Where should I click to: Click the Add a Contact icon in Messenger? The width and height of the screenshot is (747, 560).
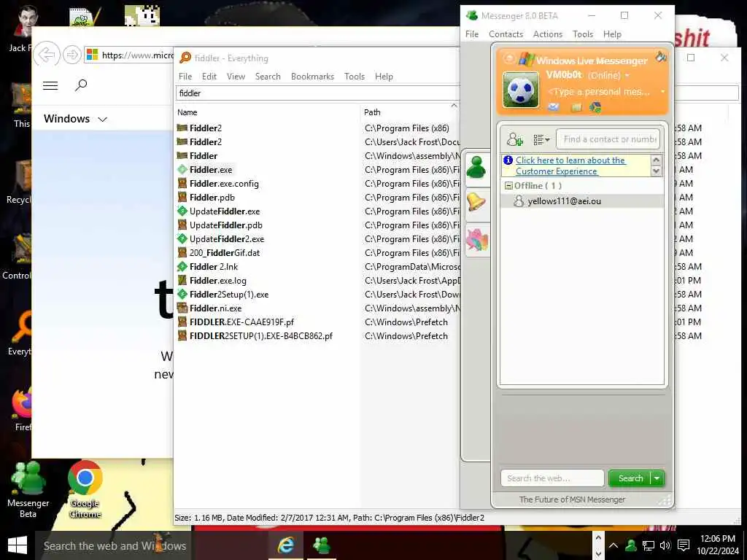click(x=514, y=139)
